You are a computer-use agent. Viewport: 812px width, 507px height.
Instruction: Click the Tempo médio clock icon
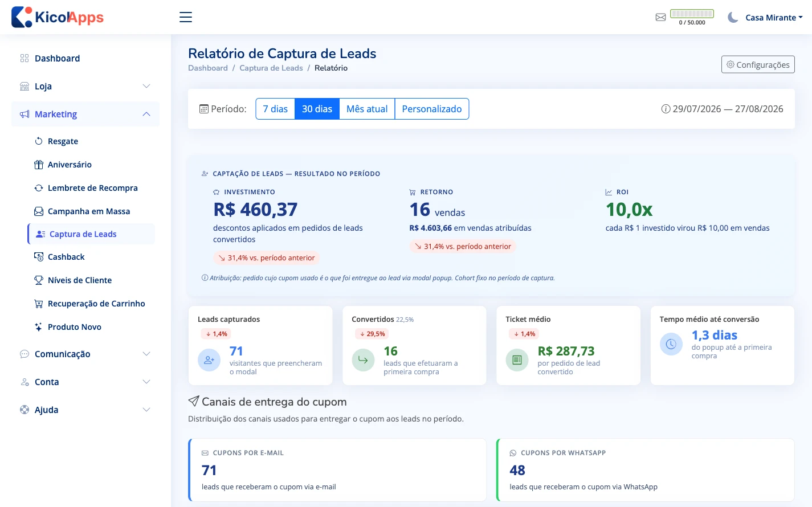(671, 344)
